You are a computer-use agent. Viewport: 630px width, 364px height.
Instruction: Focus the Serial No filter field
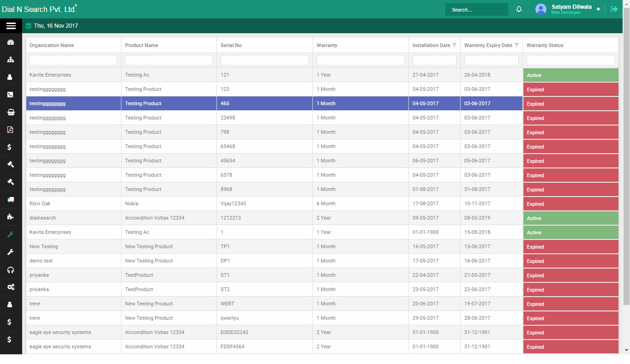264,60
